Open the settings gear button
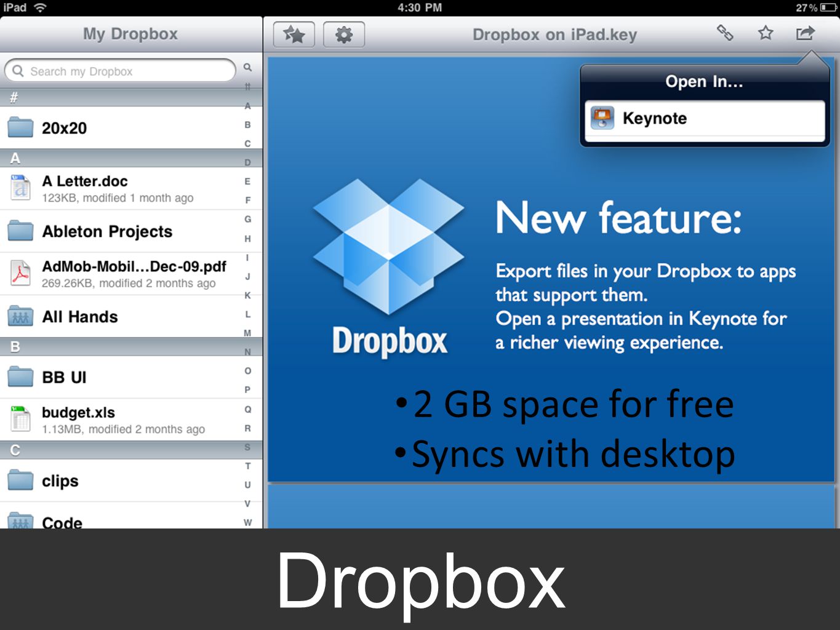The image size is (840, 630). click(344, 34)
